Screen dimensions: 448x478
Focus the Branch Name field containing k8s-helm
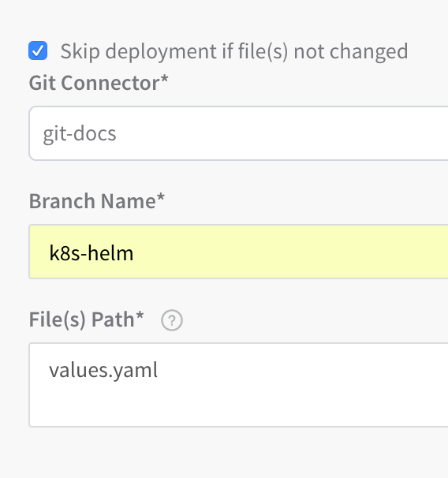click(238, 252)
